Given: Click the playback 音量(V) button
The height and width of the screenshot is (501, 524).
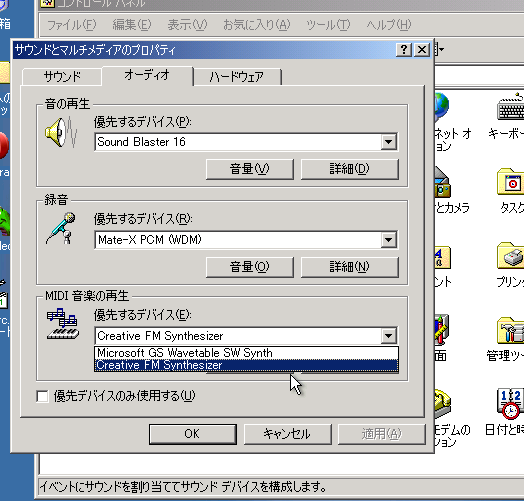Looking at the screenshot, I should click(250, 169).
